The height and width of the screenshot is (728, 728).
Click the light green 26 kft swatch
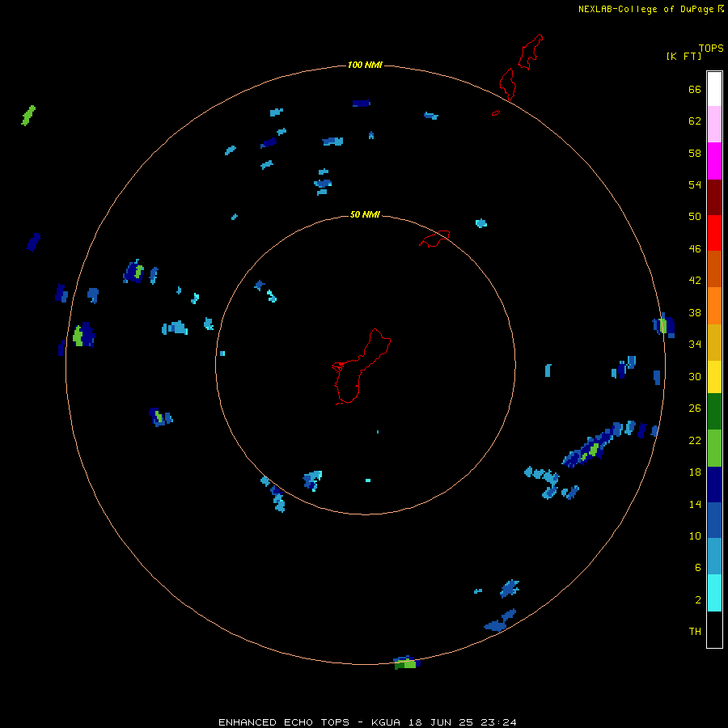click(x=714, y=447)
